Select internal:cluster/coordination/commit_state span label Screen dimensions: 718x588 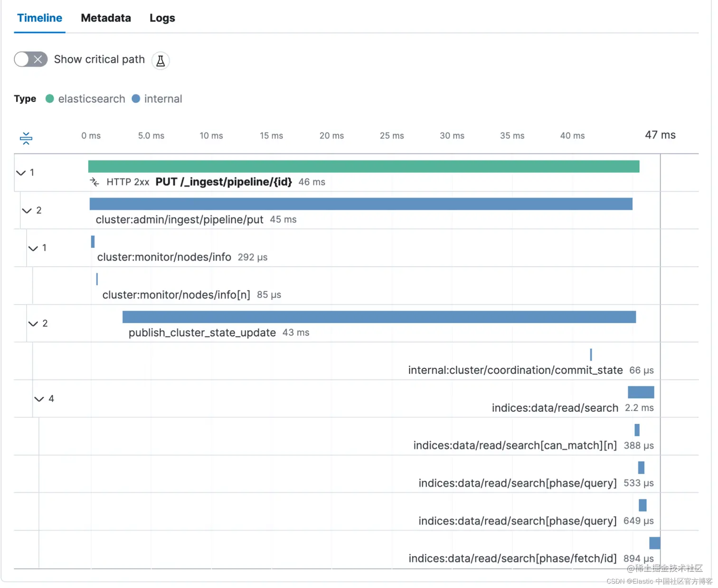[x=515, y=370]
